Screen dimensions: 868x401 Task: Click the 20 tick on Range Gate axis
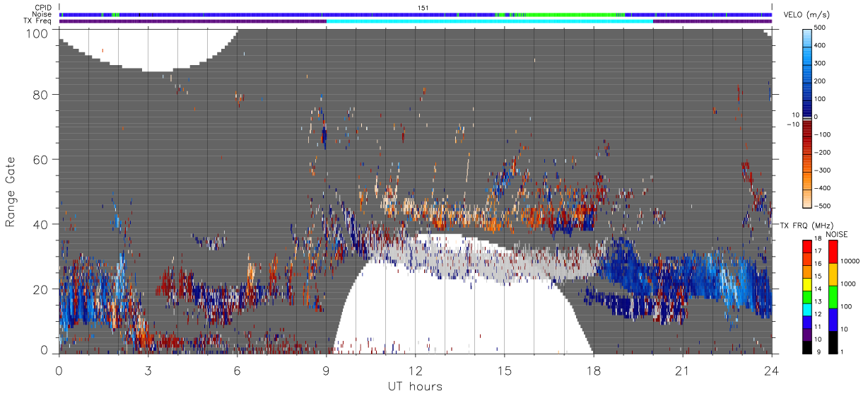pos(41,289)
